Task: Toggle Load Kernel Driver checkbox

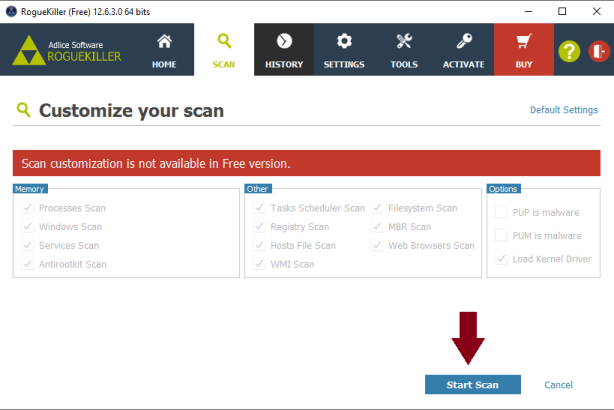Action: point(502,259)
